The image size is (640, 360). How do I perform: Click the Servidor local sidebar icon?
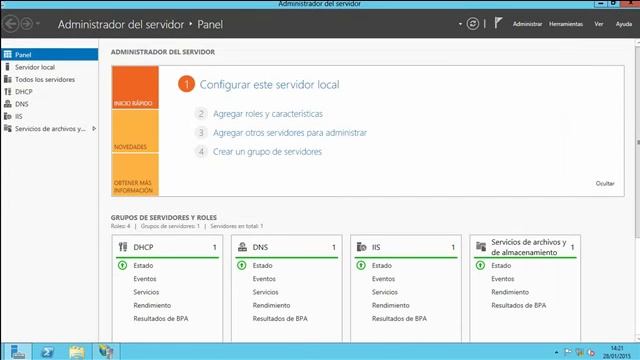(7, 67)
